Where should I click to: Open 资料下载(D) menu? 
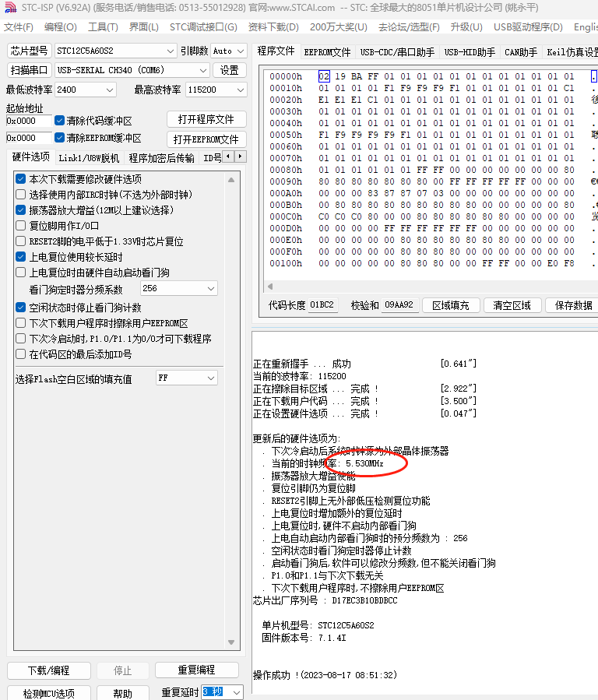click(x=273, y=27)
